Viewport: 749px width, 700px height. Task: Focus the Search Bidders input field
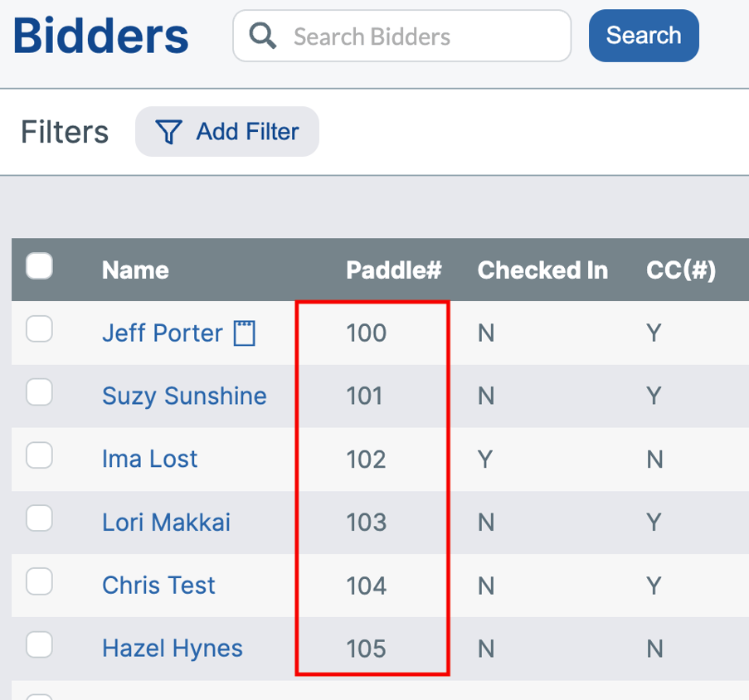click(x=415, y=36)
